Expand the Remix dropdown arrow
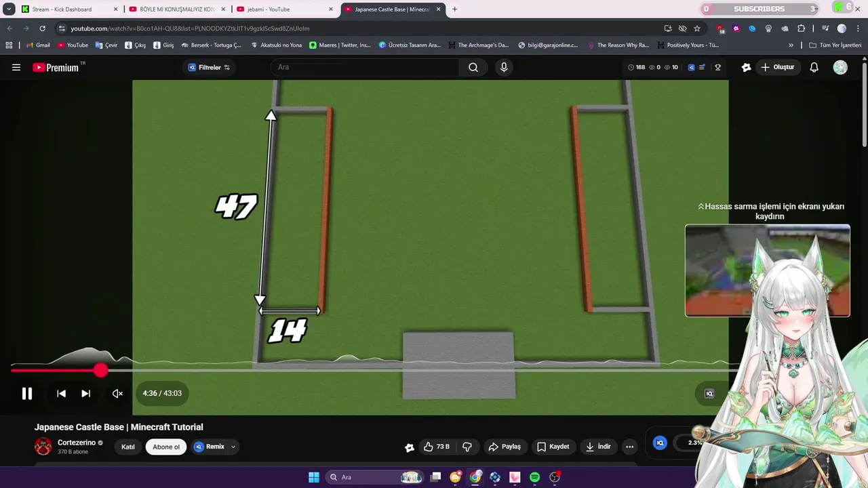This screenshot has height=488, width=868. pos(233,447)
